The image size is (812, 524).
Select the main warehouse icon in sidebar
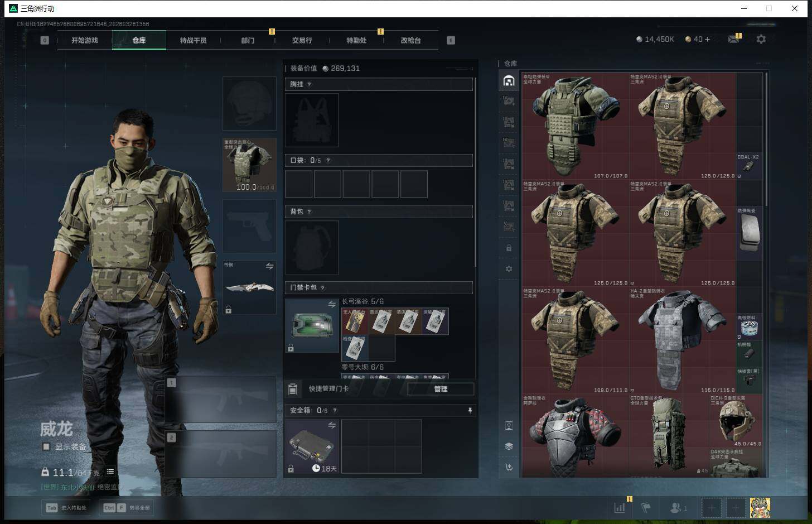click(509, 81)
